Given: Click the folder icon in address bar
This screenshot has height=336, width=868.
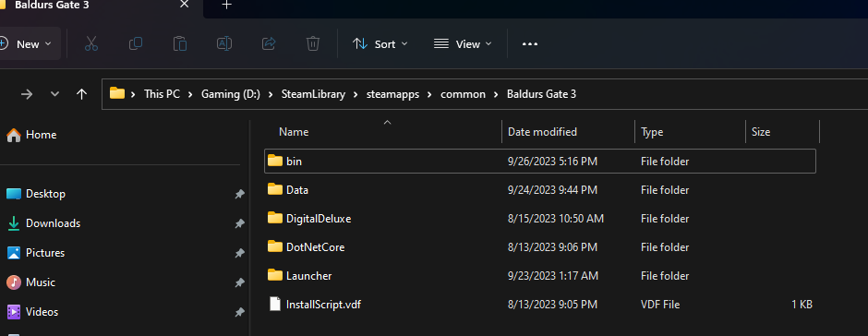Looking at the screenshot, I should coord(116,93).
